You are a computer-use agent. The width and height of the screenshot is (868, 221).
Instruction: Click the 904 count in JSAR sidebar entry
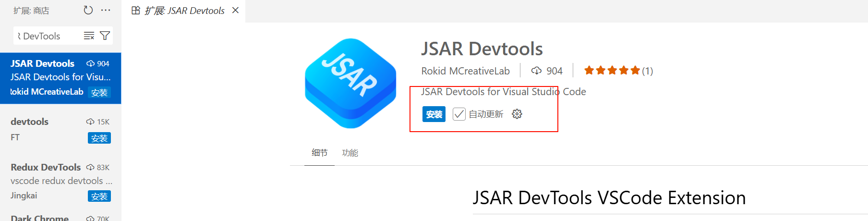click(98, 63)
